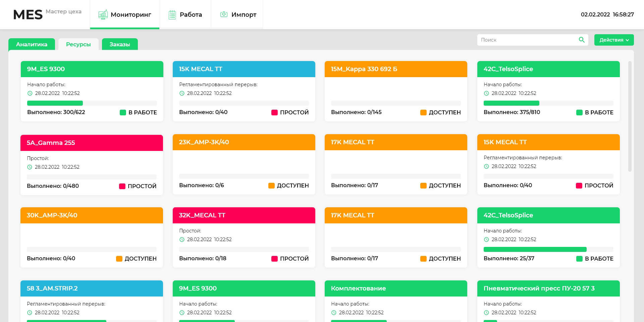Open the Действия dropdown menu

(614, 40)
